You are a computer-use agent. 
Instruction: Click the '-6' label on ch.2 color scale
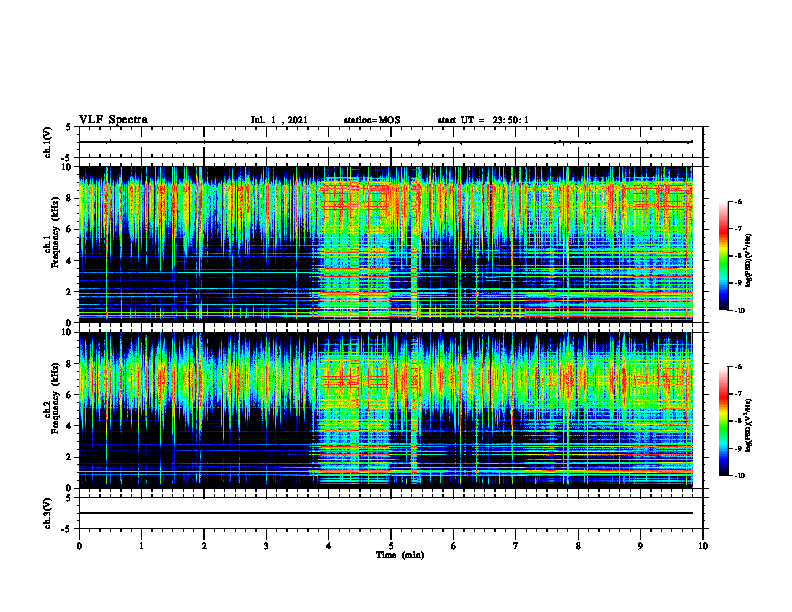(x=738, y=367)
